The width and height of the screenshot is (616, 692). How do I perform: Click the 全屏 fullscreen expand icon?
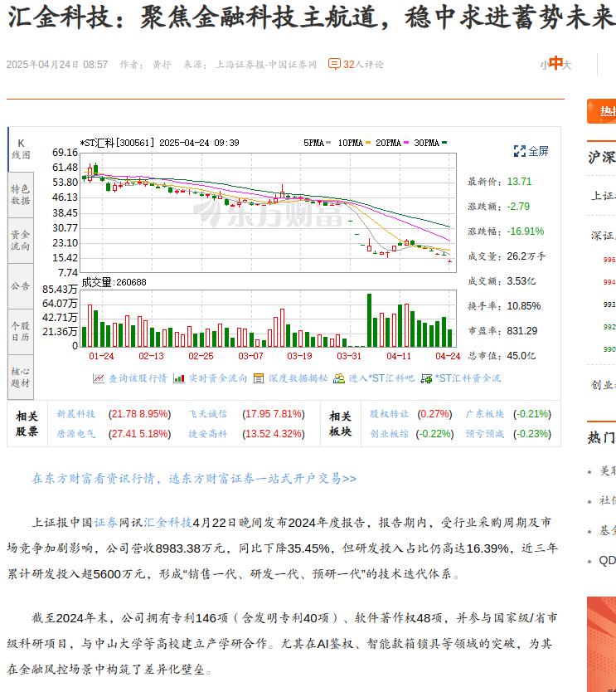(520, 151)
